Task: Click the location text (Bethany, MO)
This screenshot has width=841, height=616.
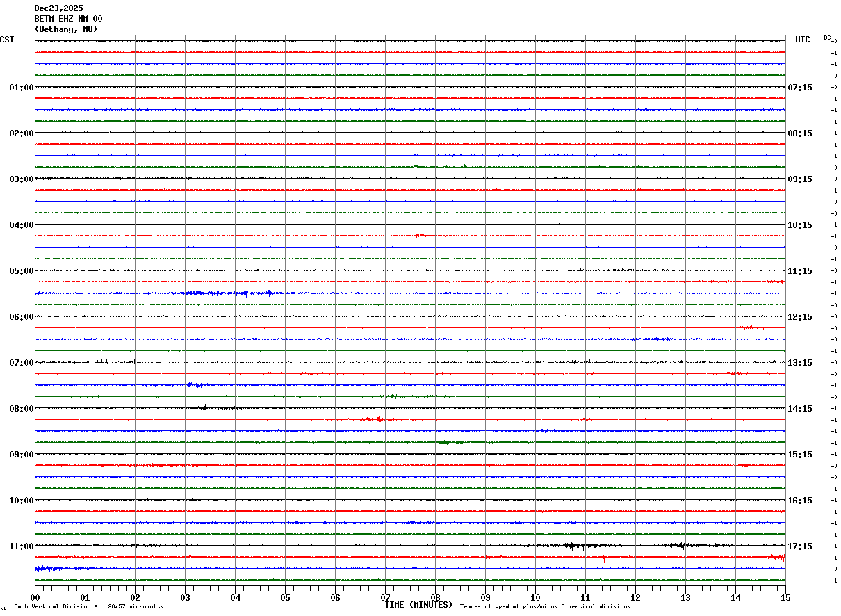Action: pyautogui.click(x=66, y=29)
